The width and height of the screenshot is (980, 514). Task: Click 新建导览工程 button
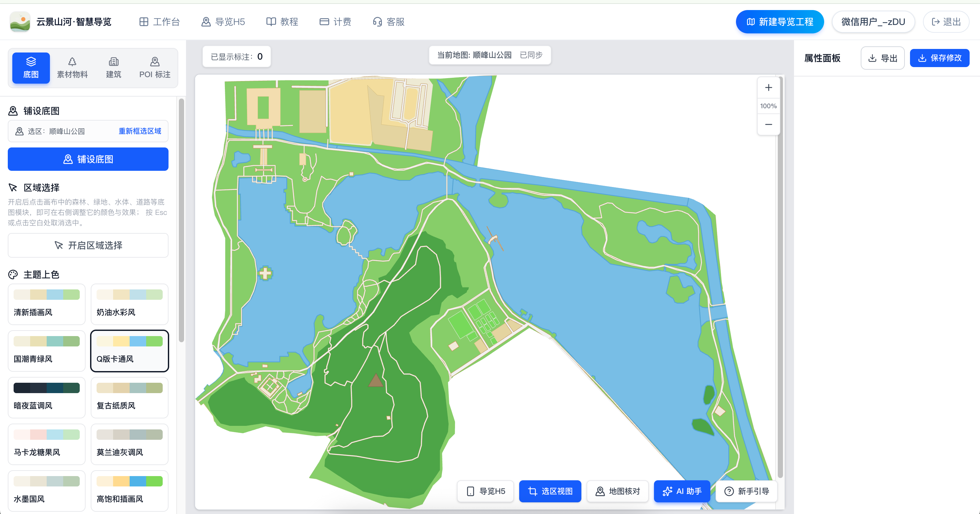tap(779, 22)
